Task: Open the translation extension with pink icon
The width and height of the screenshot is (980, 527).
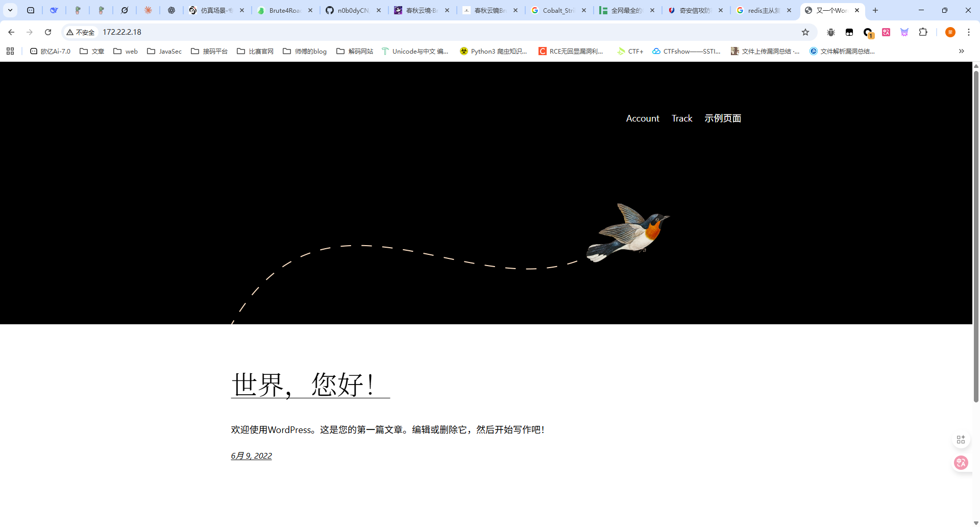Action: [886, 32]
